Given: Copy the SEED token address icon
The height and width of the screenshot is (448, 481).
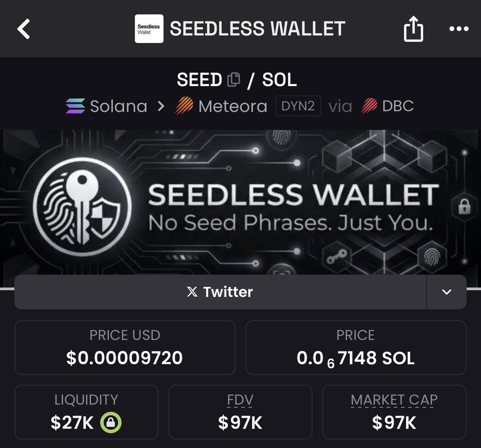Looking at the screenshot, I should tap(234, 80).
